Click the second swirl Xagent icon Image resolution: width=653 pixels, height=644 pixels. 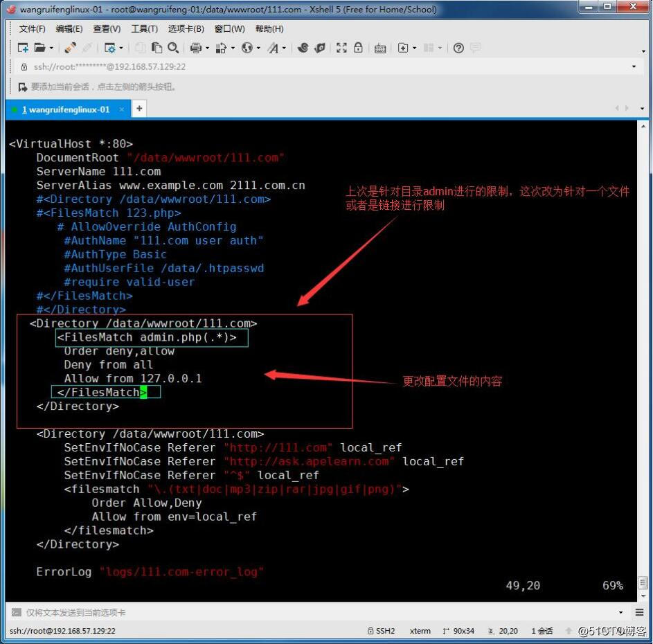pos(320,48)
